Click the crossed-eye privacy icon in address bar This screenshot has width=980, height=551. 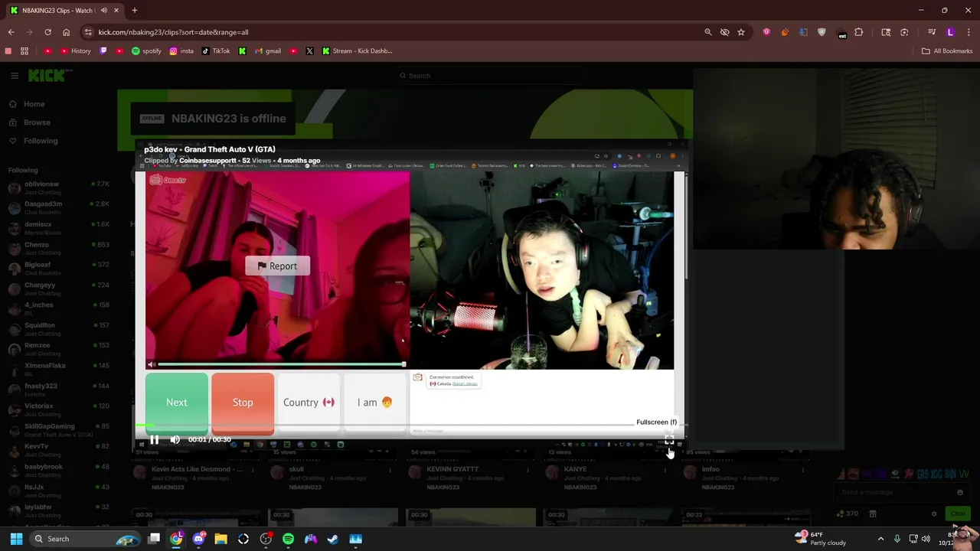click(724, 32)
